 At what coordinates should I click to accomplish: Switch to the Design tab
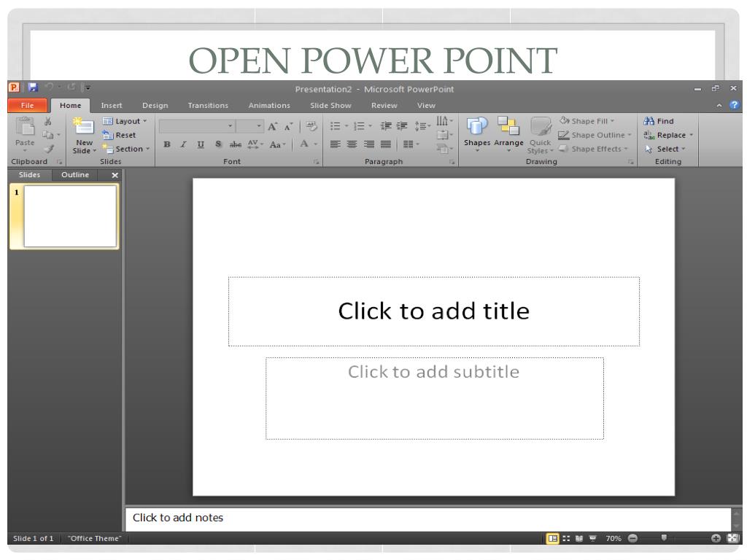click(155, 105)
